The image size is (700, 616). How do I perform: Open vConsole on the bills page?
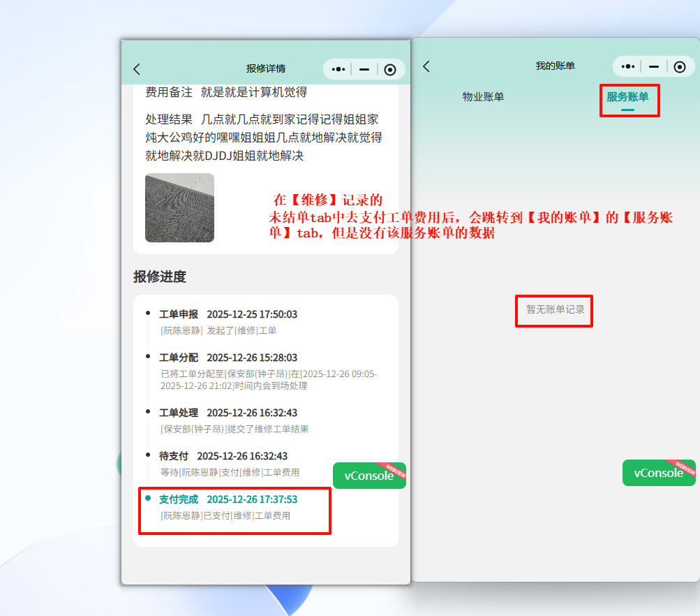tap(658, 473)
